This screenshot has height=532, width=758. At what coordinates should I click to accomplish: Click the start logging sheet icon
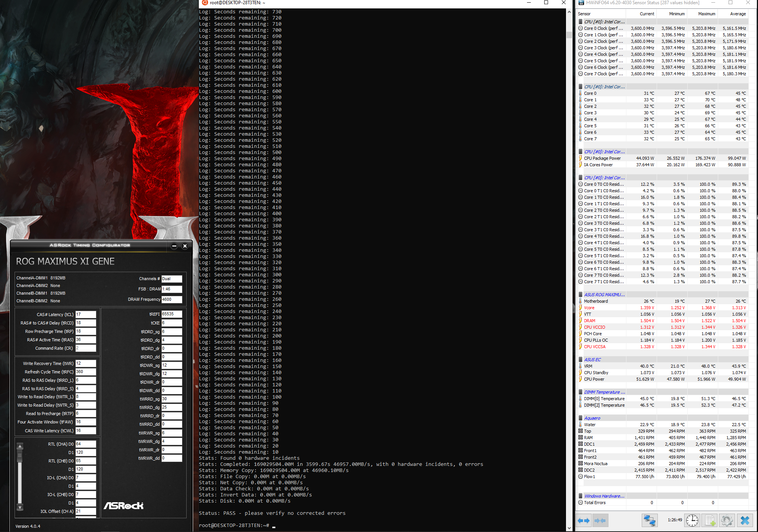pos(710,521)
